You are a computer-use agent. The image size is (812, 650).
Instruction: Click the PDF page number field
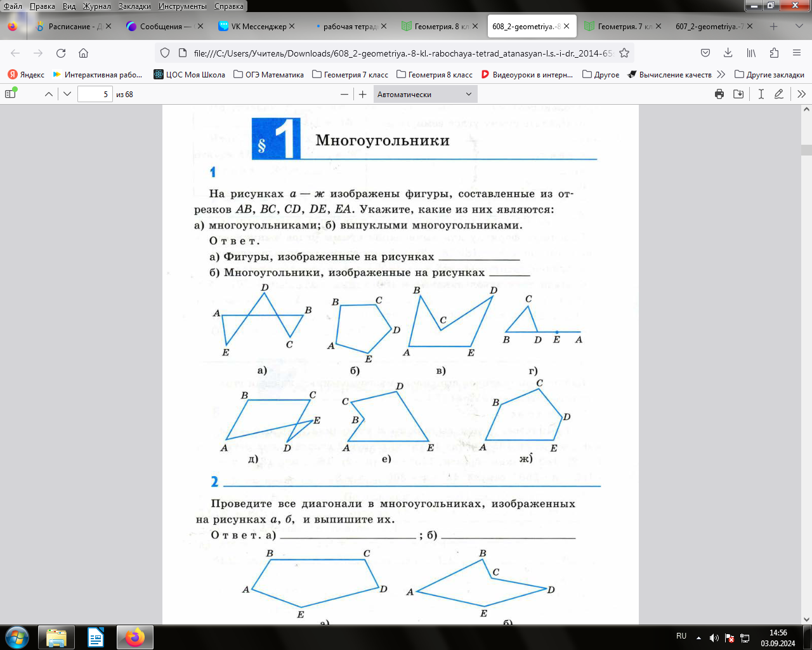click(95, 94)
